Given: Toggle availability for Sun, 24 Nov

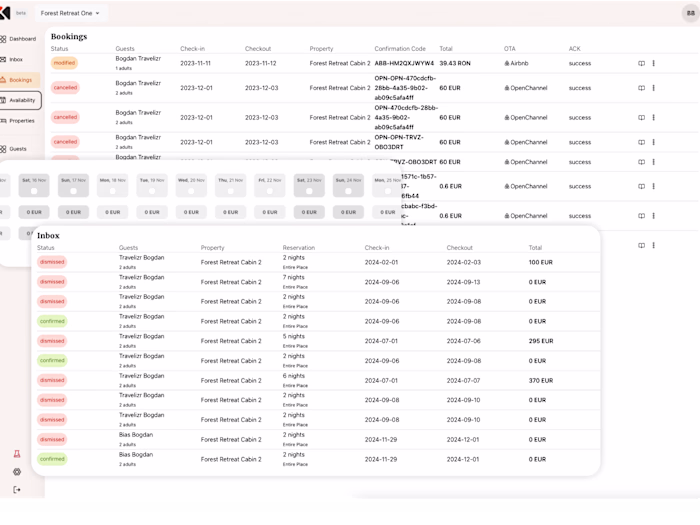Looking at the screenshot, I should 348,191.
